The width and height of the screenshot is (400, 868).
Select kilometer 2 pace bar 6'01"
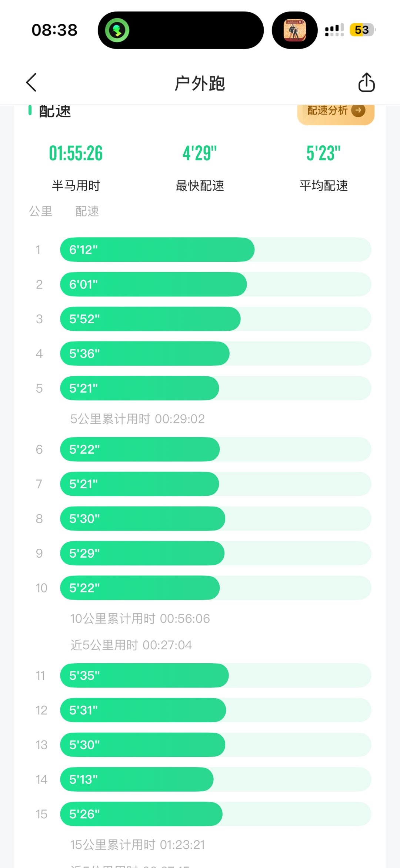click(x=153, y=284)
